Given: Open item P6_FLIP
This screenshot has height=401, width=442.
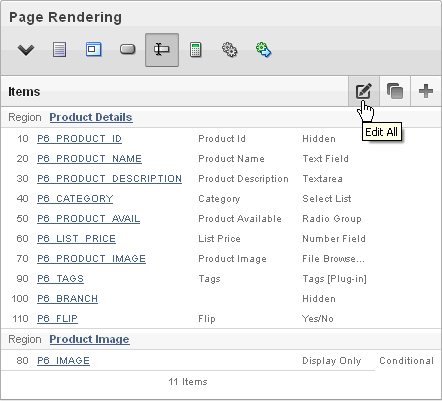Looking at the screenshot, I should (x=57, y=319).
